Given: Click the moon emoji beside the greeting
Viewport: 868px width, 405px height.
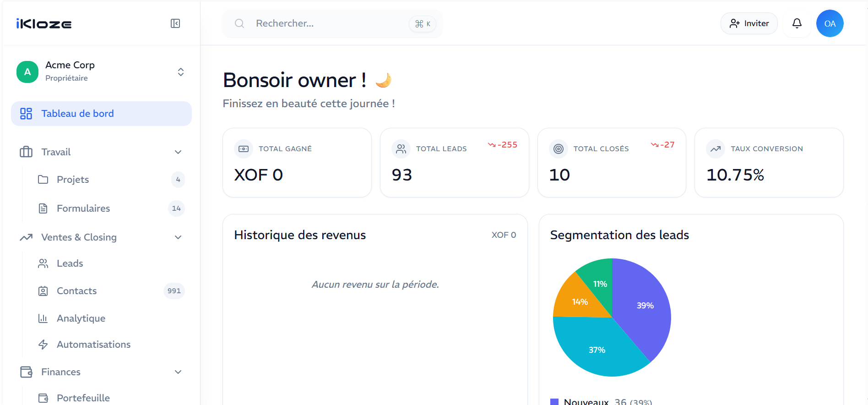Looking at the screenshot, I should coord(383,81).
